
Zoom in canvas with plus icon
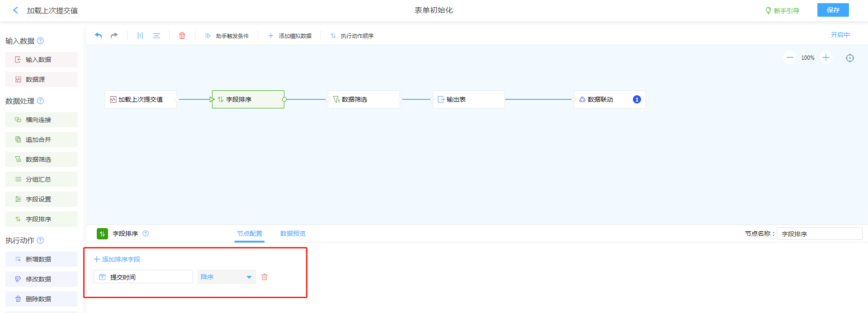826,57
